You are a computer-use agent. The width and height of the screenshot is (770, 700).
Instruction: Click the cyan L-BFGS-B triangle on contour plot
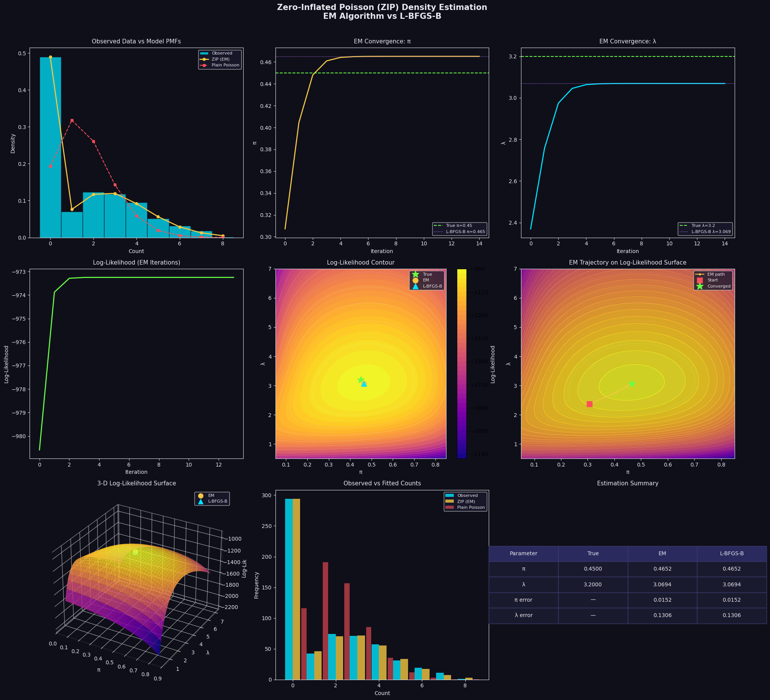[364, 384]
